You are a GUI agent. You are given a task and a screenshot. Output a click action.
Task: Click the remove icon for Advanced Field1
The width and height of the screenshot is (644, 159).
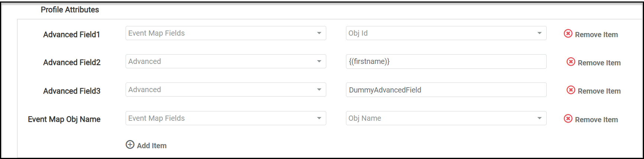pyautogui.click(x=568, y=34)
